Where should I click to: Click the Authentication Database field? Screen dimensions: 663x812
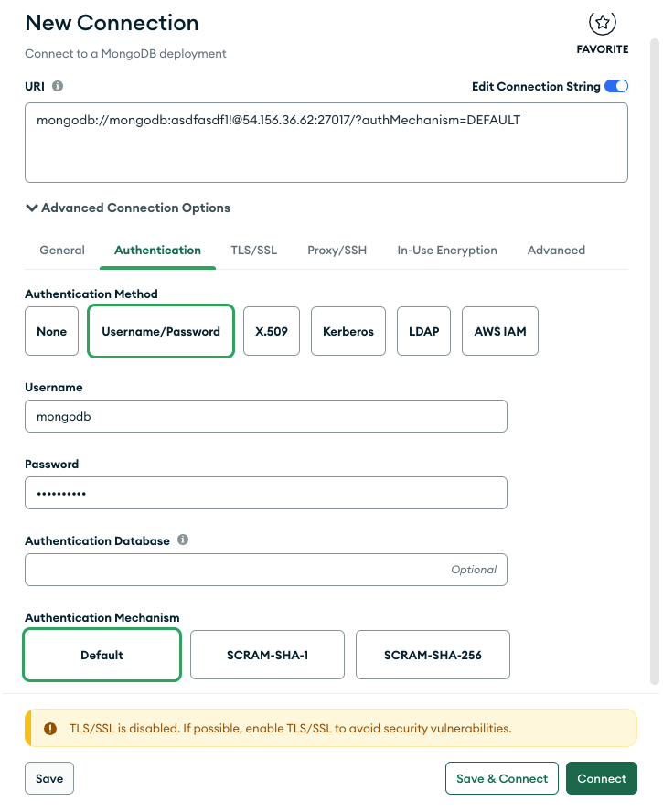tap(266, 570)
